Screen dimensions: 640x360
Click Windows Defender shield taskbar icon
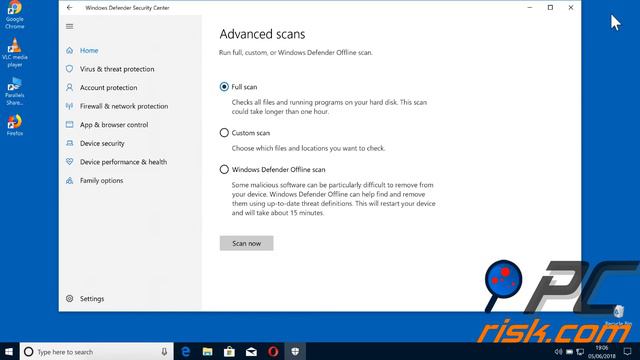pos(295,351)
